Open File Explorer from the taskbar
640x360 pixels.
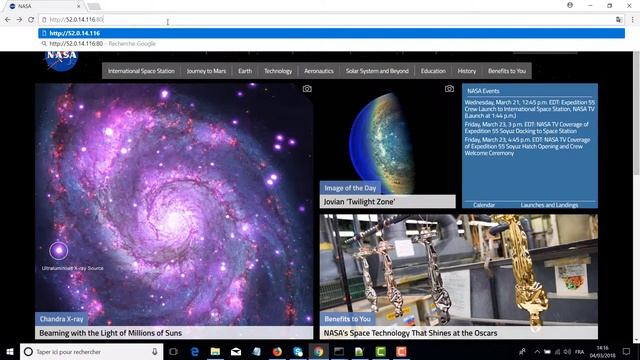click(215, 351)
